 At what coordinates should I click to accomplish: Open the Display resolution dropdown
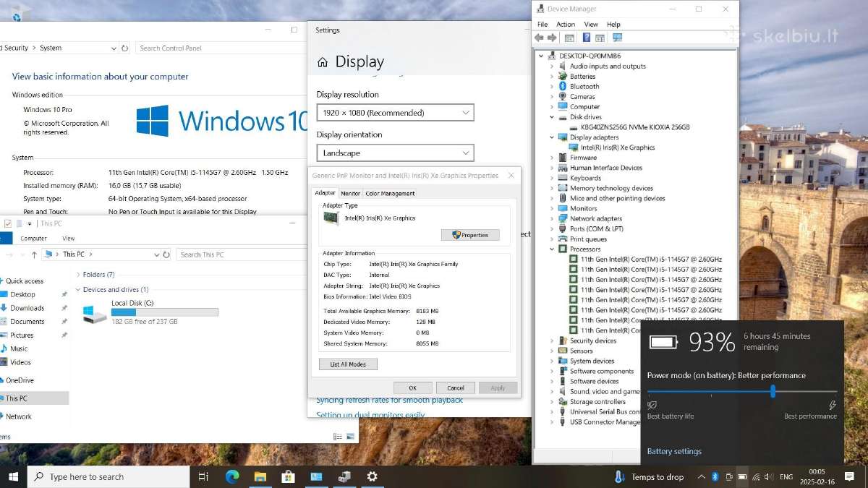(x=396, y=113)
